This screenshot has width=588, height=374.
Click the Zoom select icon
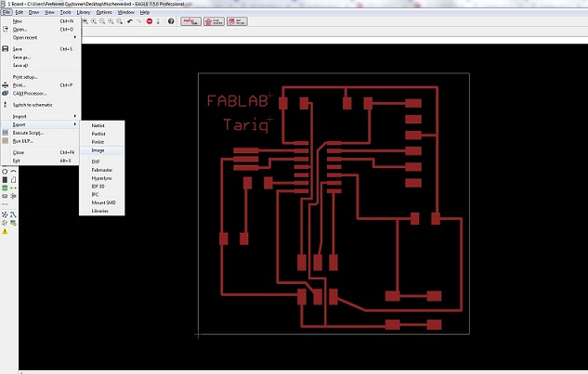click(120, 21)
